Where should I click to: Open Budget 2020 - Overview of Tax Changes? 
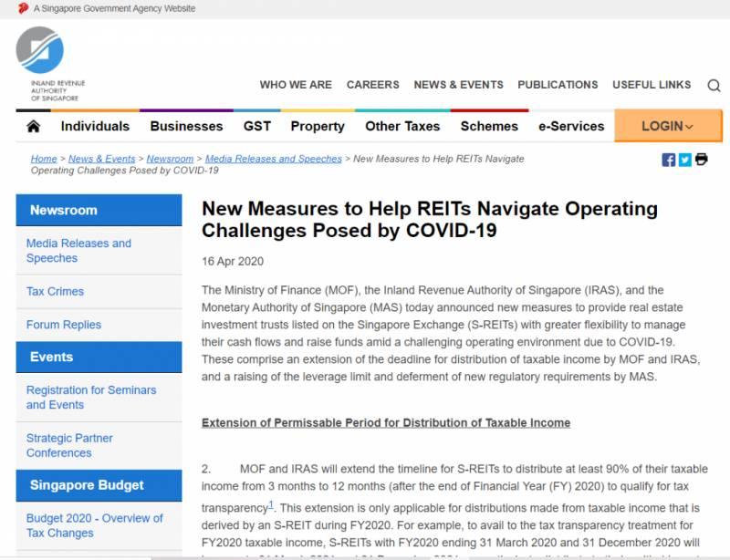[x=94, y=525]
